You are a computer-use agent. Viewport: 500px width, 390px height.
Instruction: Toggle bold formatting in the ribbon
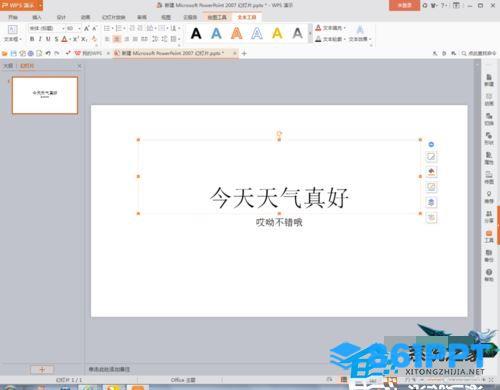tap(32, 39)
